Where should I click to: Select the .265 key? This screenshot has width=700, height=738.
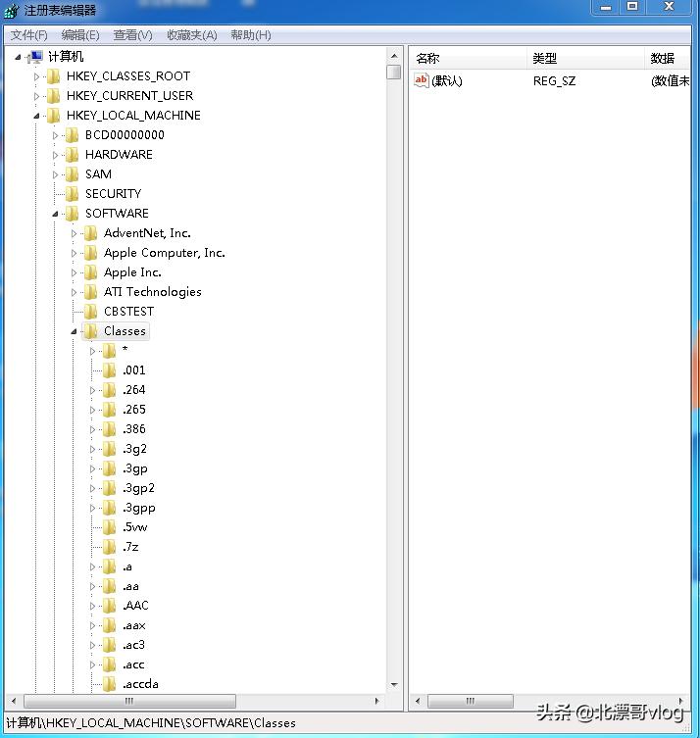pos(134,410)
